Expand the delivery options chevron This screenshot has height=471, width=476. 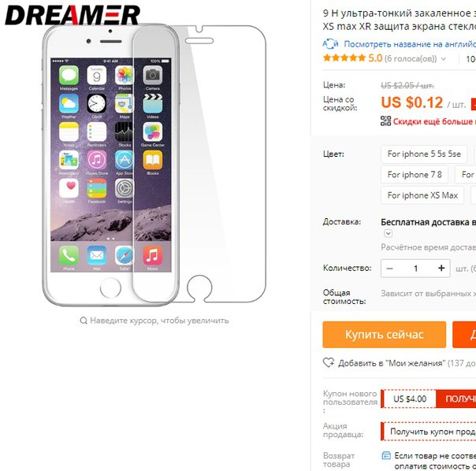pos(388,233)
